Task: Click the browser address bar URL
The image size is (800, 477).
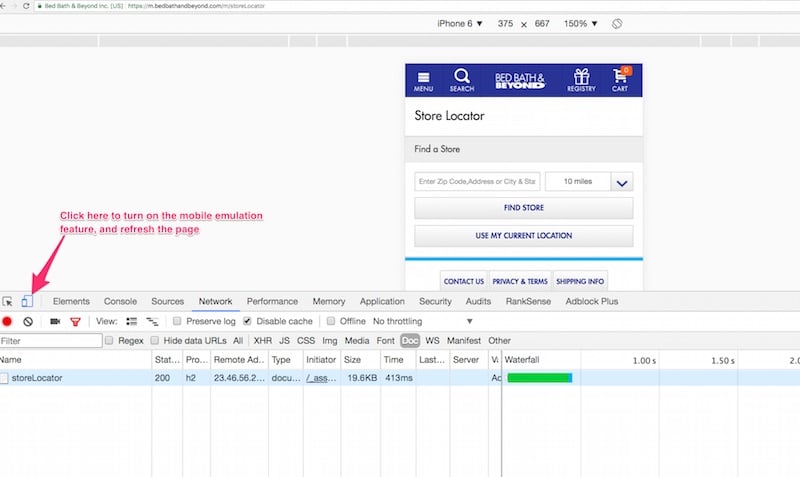Action: click(x=196, y=6)
